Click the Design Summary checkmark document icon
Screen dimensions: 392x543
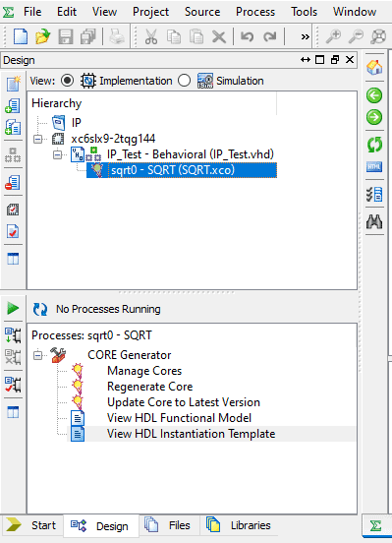[x=13, y=231]
